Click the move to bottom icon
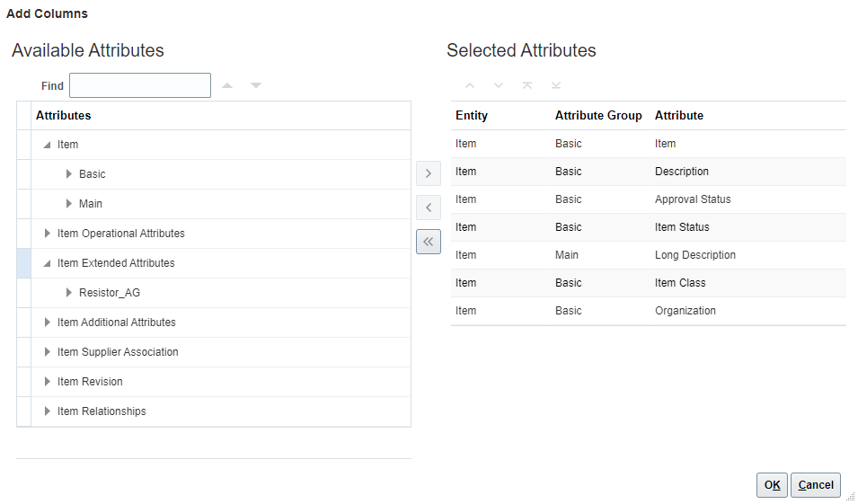This screenshot has height=504, width=858. [x=556, y=86]
